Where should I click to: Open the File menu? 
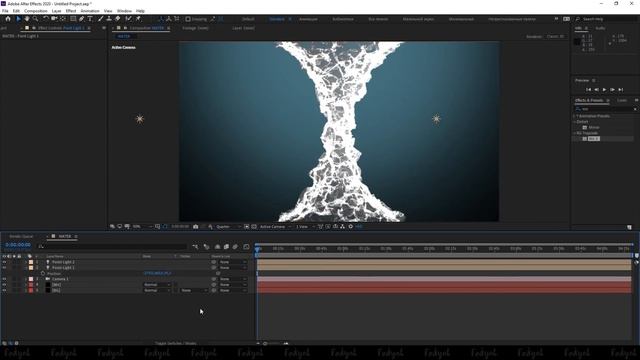[x=5, y=11]
